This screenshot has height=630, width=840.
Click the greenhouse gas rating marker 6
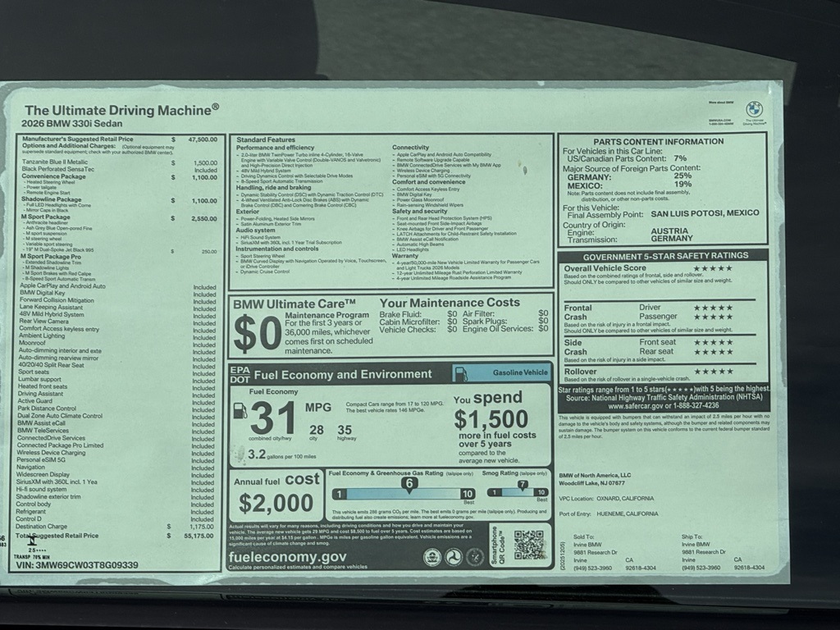(409, 484)
